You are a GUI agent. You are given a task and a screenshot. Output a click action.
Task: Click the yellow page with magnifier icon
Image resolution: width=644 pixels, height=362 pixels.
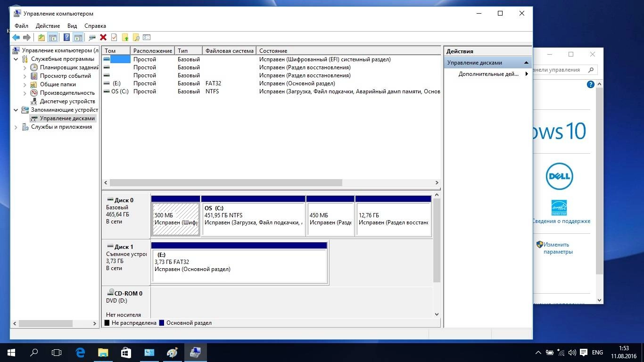point(136,37)
